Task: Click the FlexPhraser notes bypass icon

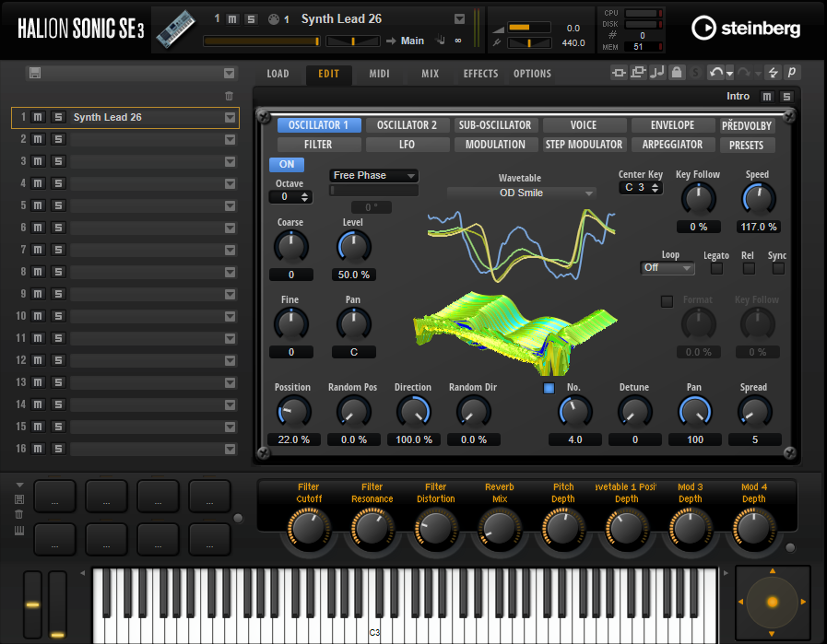Action: click(657, 73)
